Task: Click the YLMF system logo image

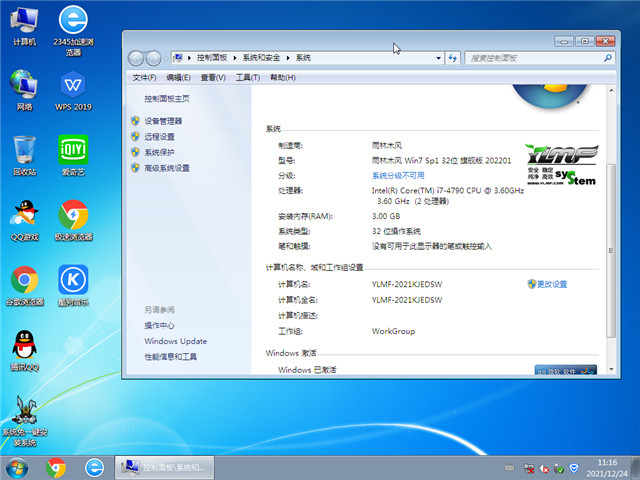Action: click(562, 164)
